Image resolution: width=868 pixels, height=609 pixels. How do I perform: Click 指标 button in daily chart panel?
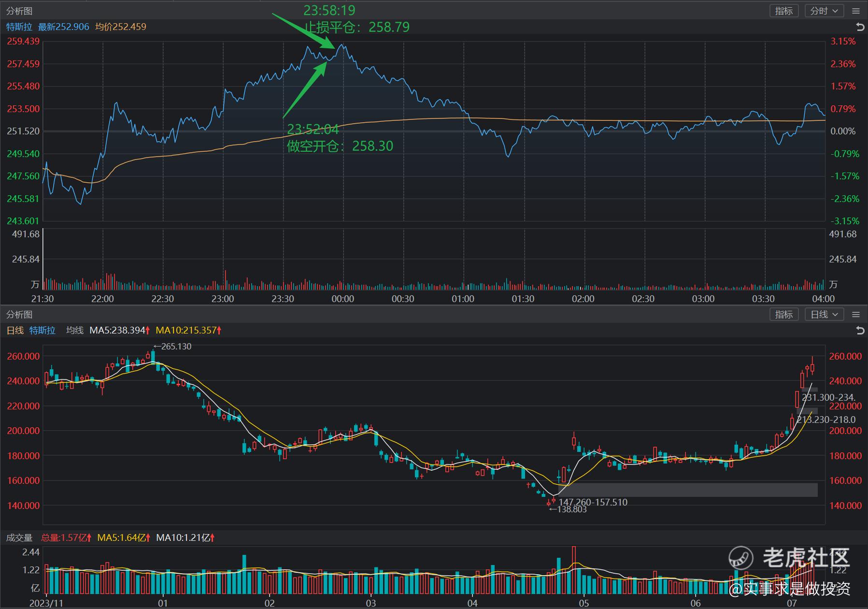coord(783,314)
